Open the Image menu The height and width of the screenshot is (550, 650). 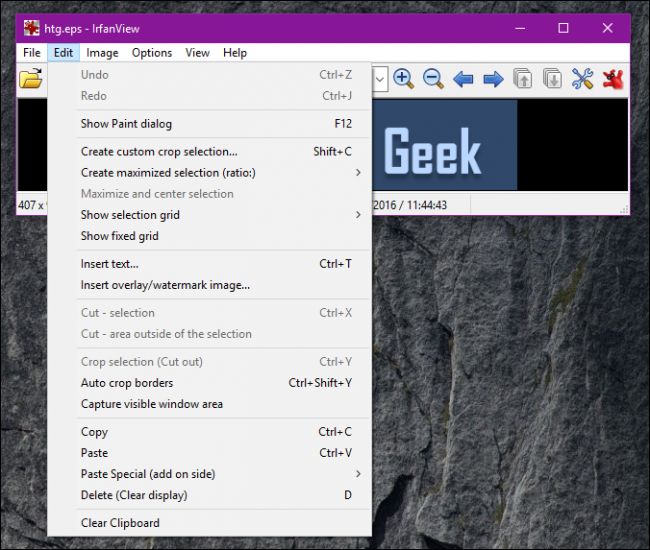coord(102,53)
